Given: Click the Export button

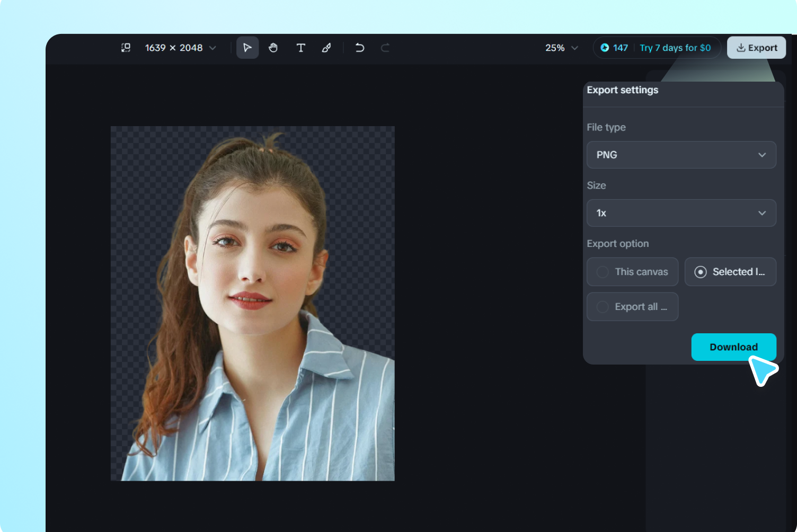Looking at the screenshot, I should [756, 48].
